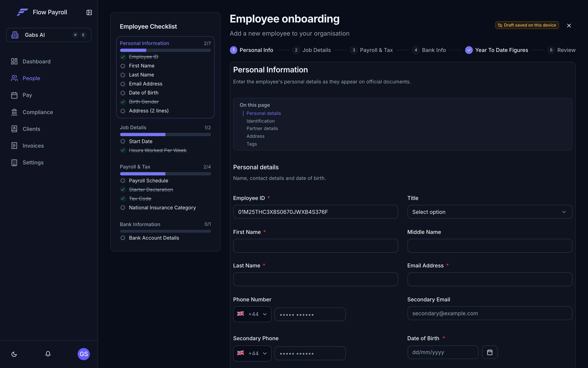Toggle dark mode moon icon

coord(14,354)
